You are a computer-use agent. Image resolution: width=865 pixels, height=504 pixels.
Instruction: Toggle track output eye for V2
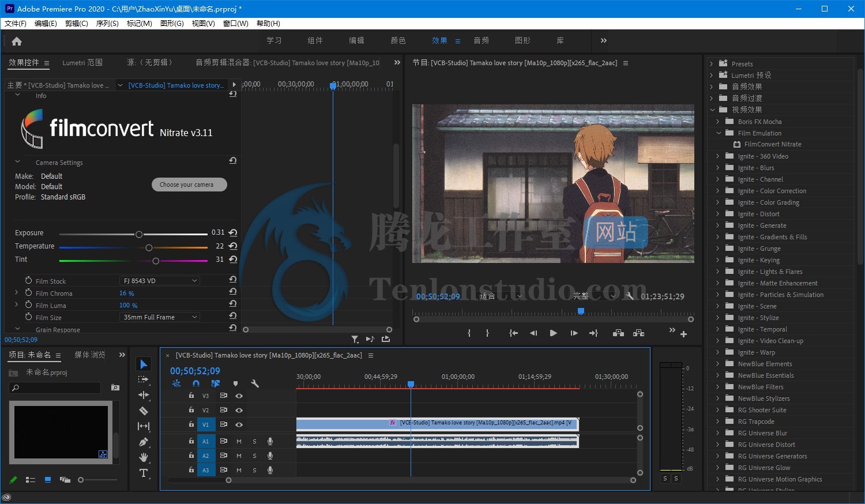(x=239, y=410)
